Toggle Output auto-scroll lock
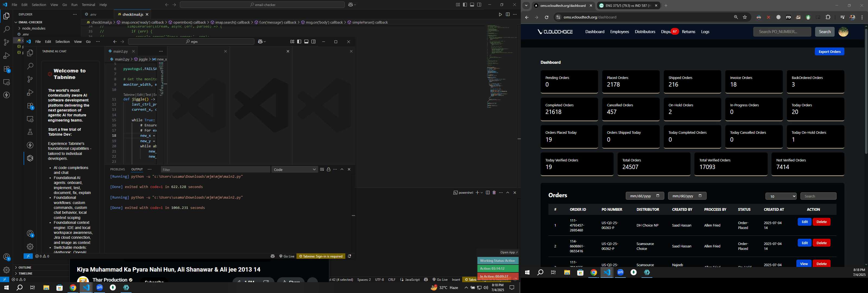This screenshot has width=868, height=293. click(x=328, y=170)
